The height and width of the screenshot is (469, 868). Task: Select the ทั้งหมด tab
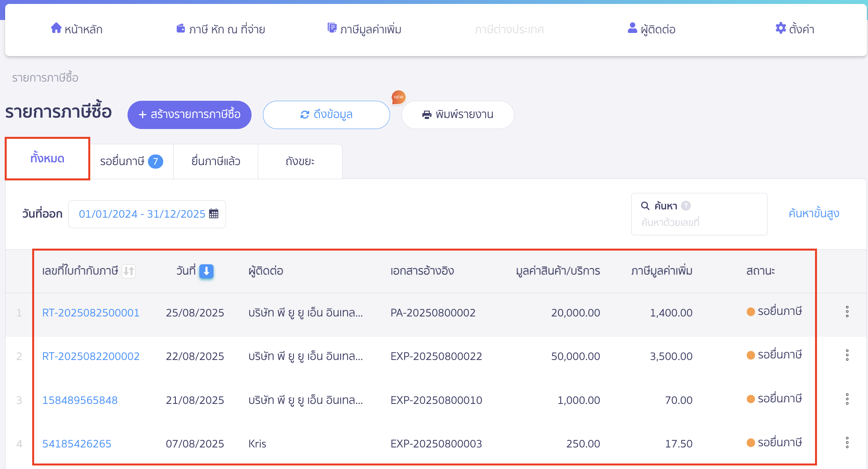(x=47, y=158)
